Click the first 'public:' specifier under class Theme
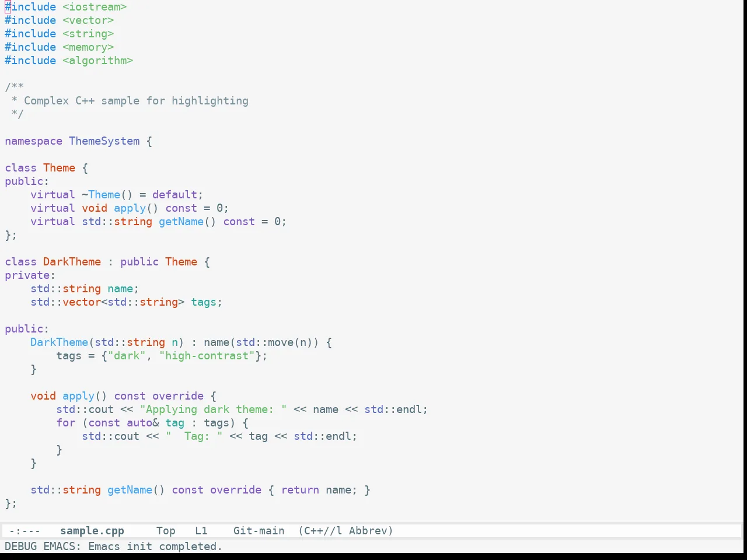The image size is (747, 560). pos(27,181)
